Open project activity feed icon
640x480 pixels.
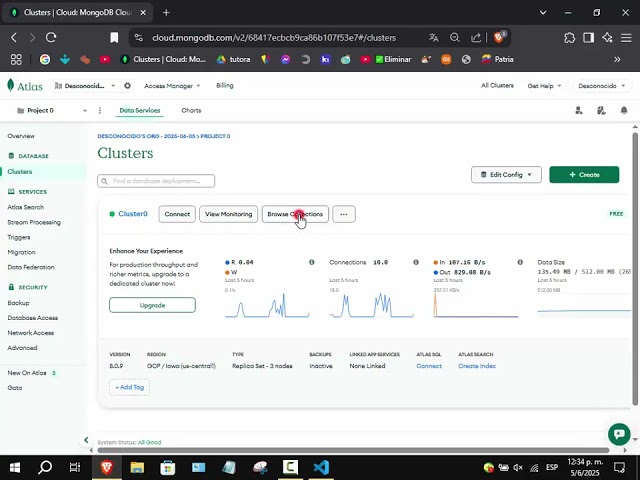click(x=601, y=110)
